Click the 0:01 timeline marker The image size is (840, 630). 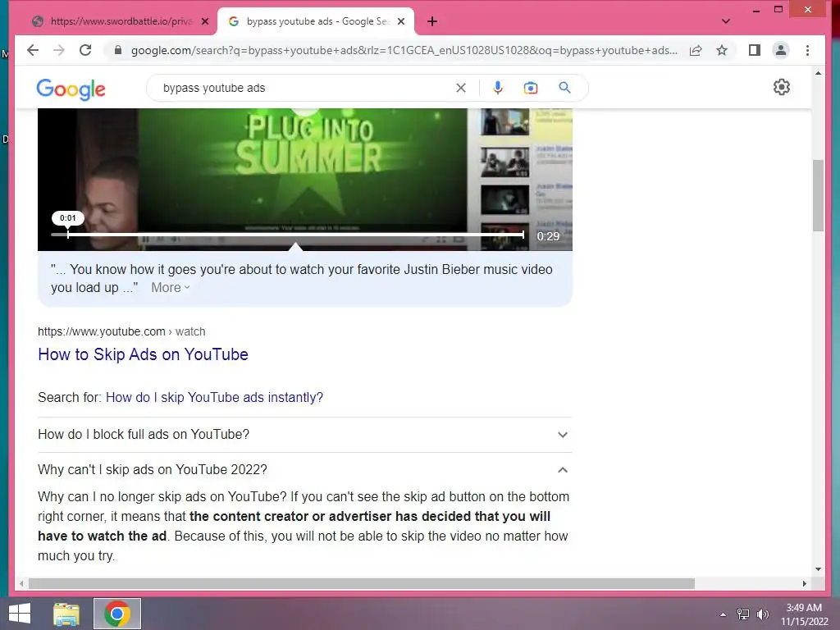coord(67,218)
